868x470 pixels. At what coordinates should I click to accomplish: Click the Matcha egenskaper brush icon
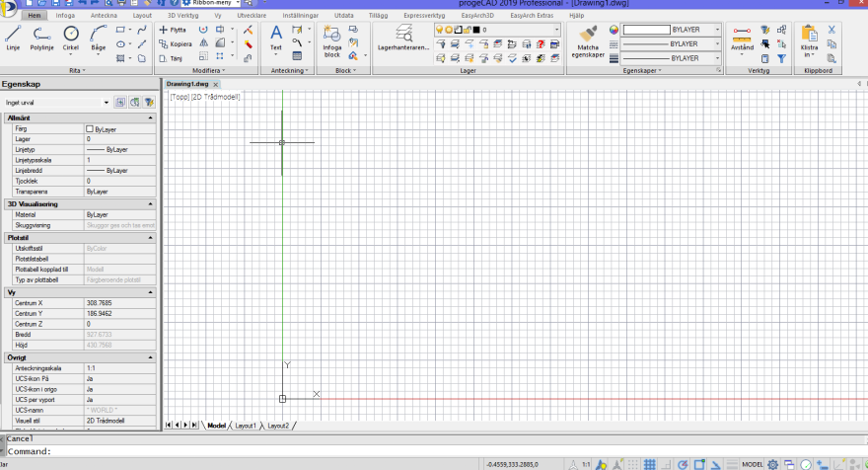point(588,41)
